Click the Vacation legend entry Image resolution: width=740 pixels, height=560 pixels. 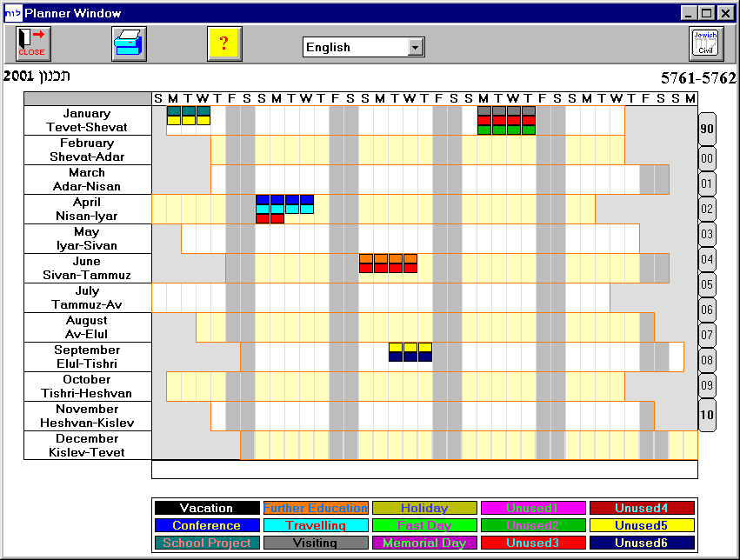[x=206, y=508]
